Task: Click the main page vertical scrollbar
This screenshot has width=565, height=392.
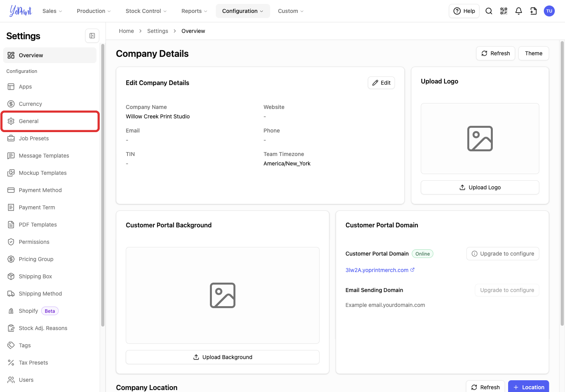Action: pyautogui.click(x=562, y=183)
